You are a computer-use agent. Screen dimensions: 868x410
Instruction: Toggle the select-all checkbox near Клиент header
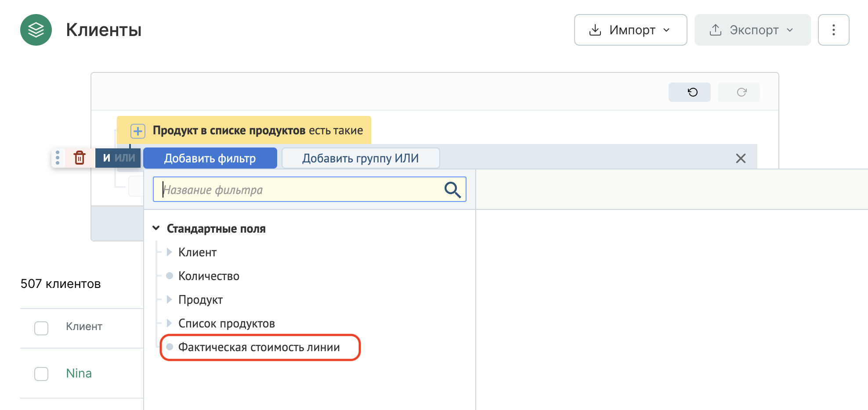click(41, 328)
